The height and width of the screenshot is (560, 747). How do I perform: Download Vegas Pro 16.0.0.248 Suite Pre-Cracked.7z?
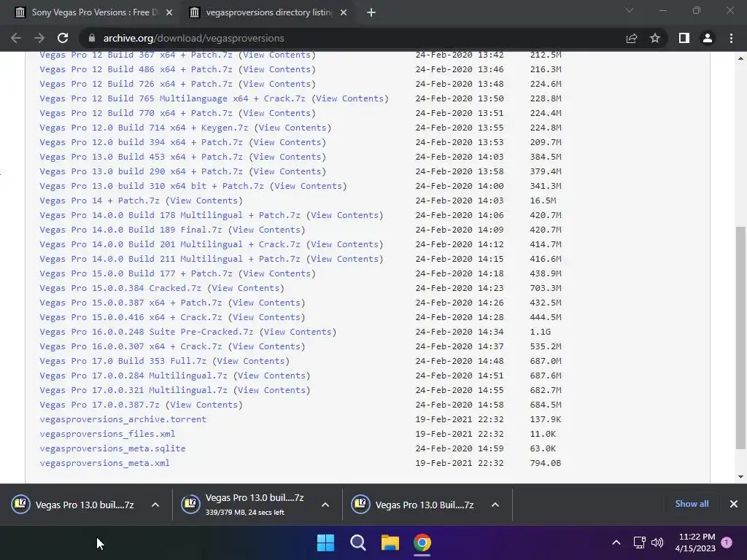point(146,332)
